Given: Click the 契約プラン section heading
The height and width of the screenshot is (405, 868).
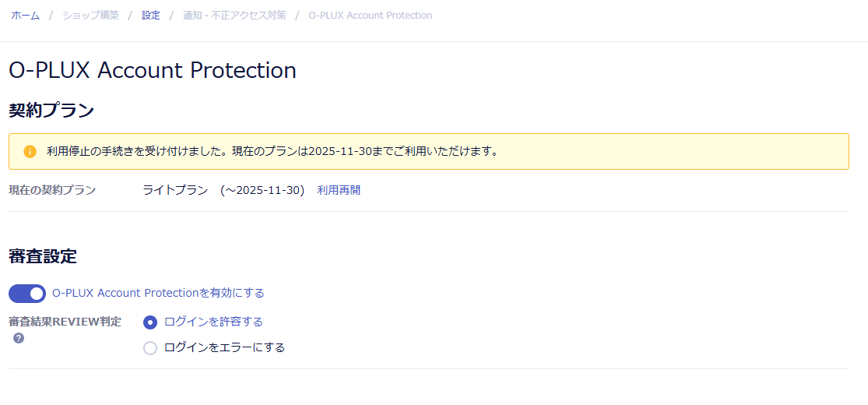Looking at the screenshot, I should [x=51, y=111].
